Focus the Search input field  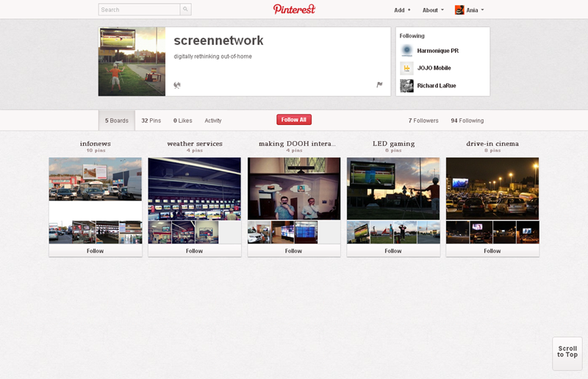point(139,10)
